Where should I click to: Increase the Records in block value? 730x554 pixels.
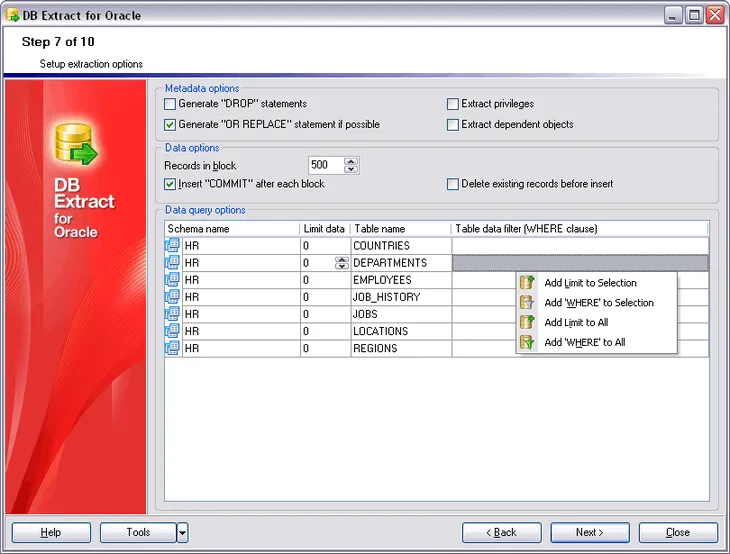point(351,162)
